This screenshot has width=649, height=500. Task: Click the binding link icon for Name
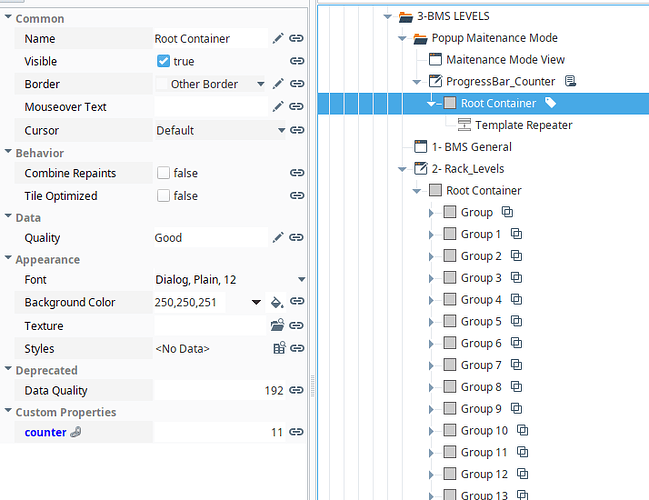(296, 38)
